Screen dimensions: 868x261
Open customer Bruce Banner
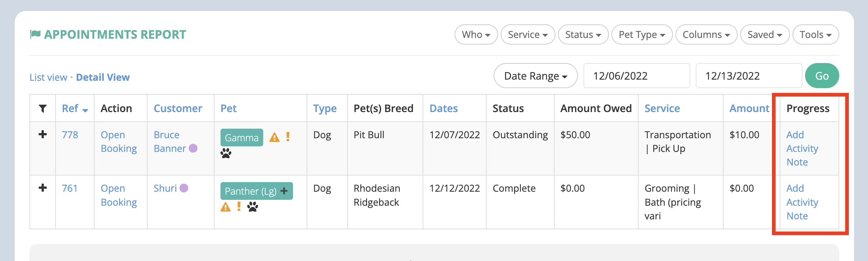[x=170, y=142]
